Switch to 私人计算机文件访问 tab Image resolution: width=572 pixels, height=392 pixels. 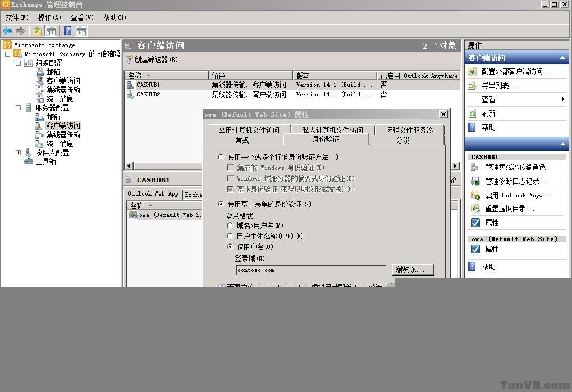tap(333, 130)
